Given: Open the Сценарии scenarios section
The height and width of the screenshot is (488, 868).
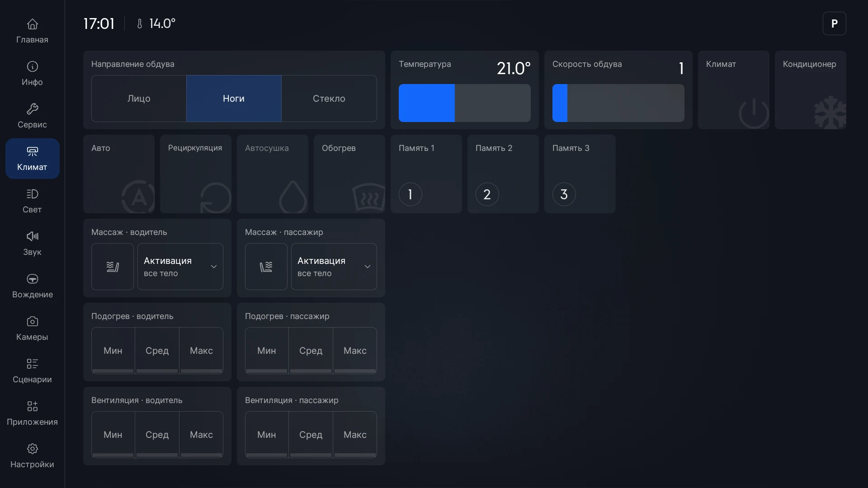Looking at the screenshot, I should pyautogui.click(x=32, y=371).
